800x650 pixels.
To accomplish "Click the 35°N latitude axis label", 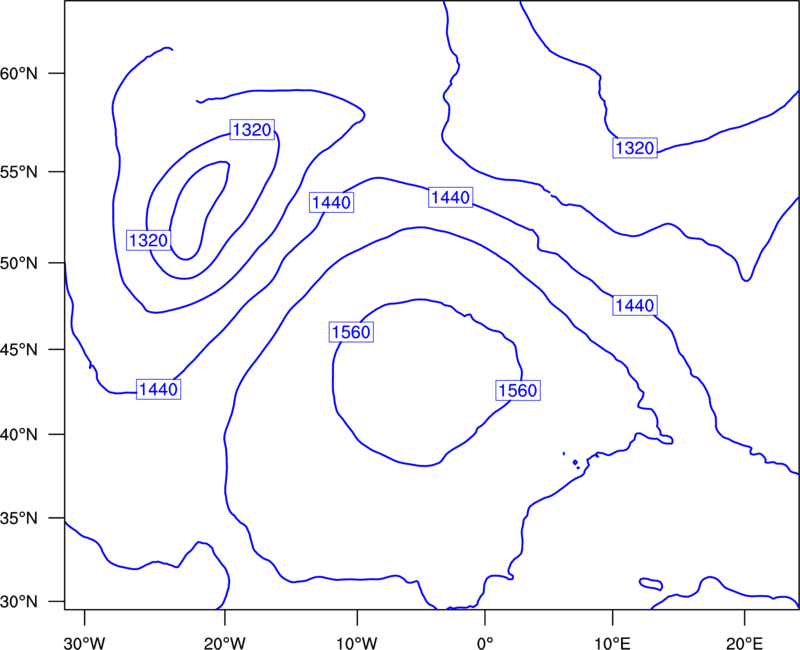I will point(18,518).
